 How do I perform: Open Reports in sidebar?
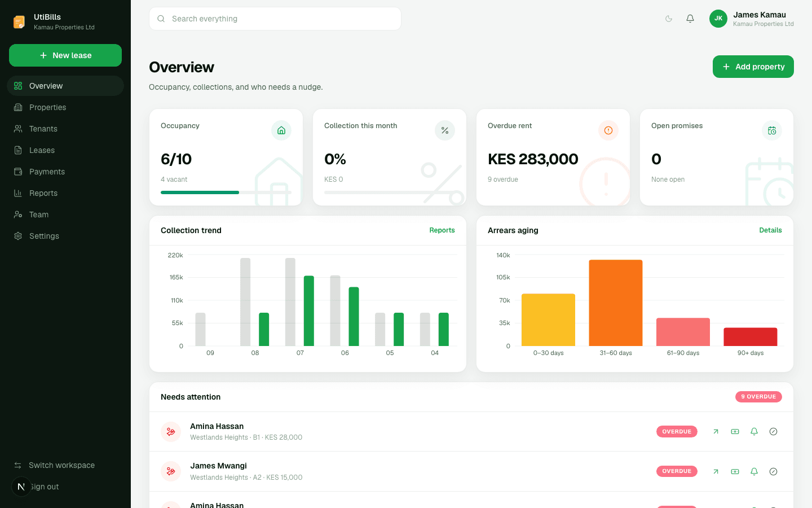click(x=65, y=193)
